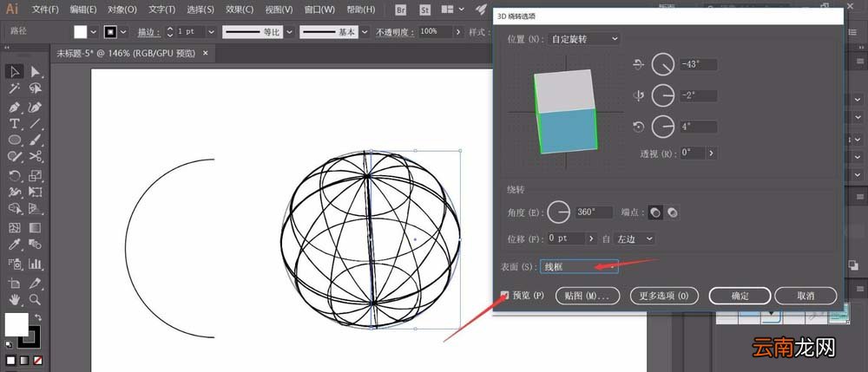
Task: Open the stroke color dropdown arrow
Action: point(123,32)
